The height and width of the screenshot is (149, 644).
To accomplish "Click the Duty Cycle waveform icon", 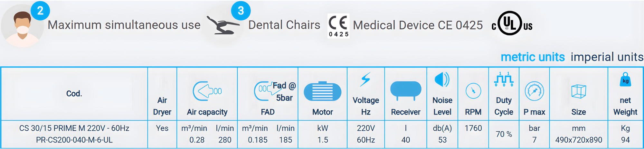I will 504,79.
